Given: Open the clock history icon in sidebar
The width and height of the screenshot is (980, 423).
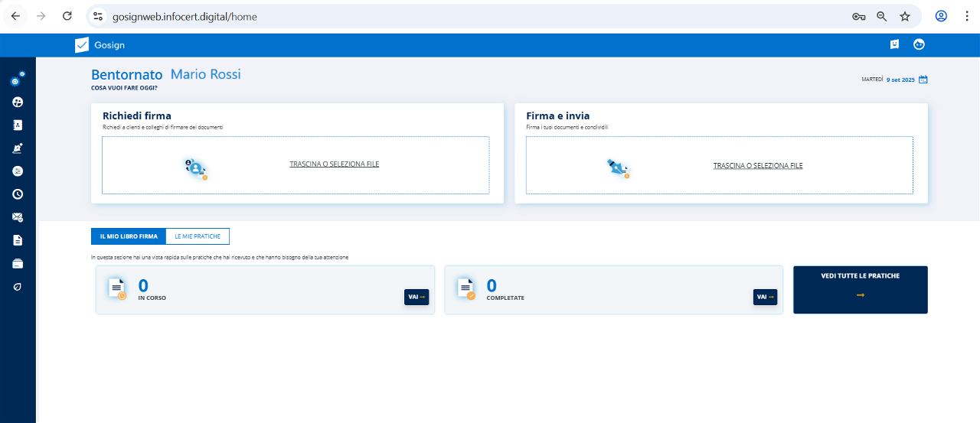Looking at the screenshot, I should click(x=18, y=194).
